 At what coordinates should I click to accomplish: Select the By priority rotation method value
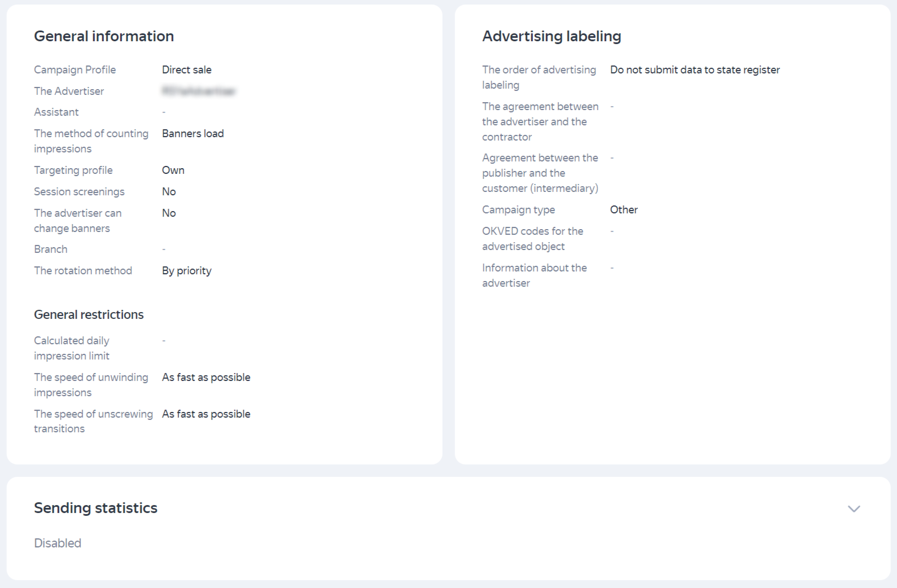pyautogui.click(x=186, y=271)
